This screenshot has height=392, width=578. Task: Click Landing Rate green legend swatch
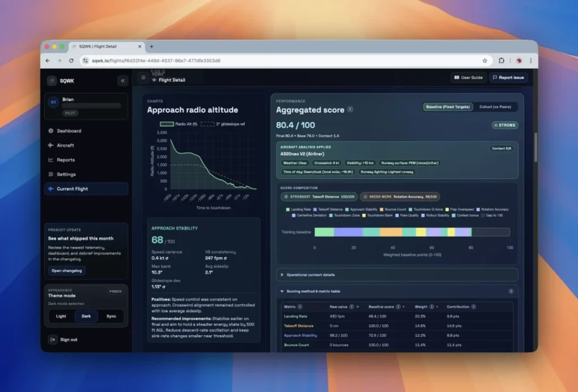288,209
